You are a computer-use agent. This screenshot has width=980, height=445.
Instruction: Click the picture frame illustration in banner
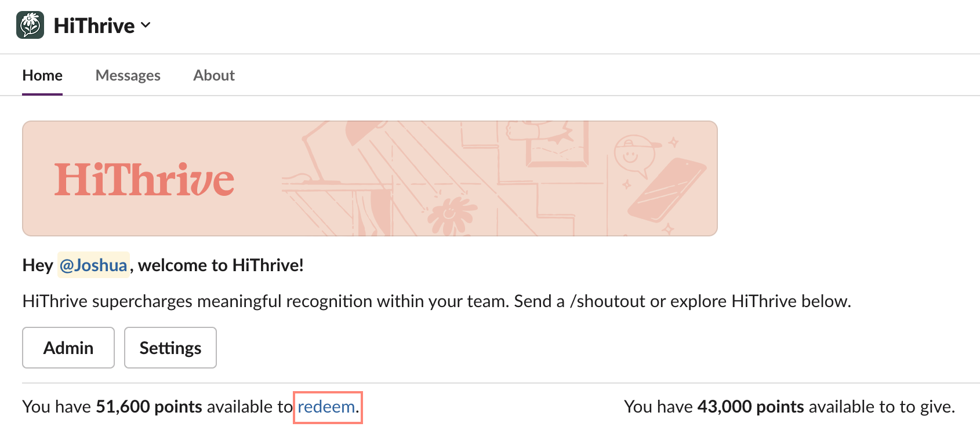(x=556, y=145)
